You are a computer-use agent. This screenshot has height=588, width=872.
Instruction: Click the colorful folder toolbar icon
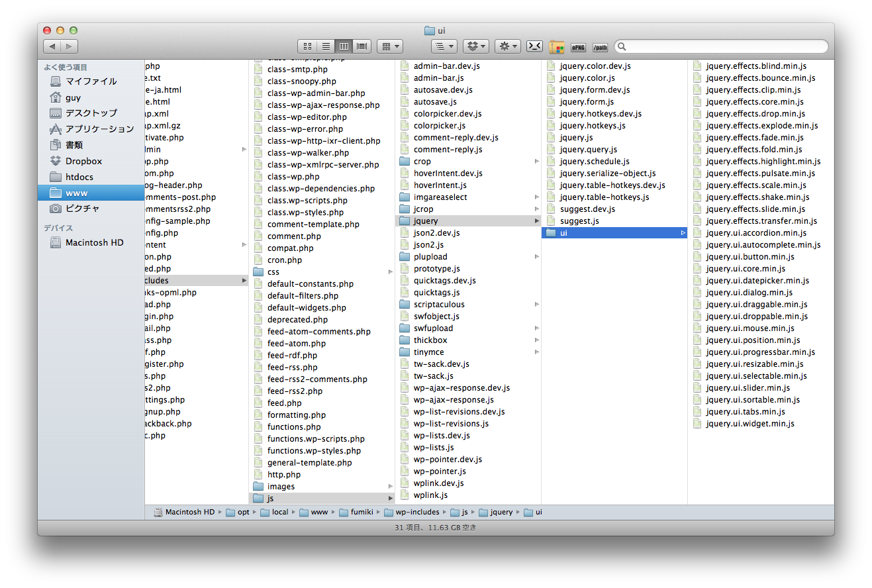point(557,47)
